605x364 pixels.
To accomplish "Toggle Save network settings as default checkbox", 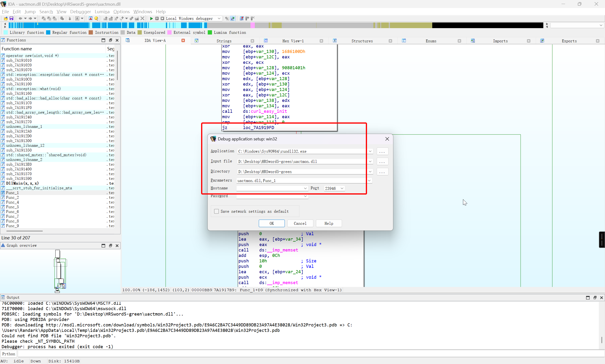I will [x=216, y=211].
